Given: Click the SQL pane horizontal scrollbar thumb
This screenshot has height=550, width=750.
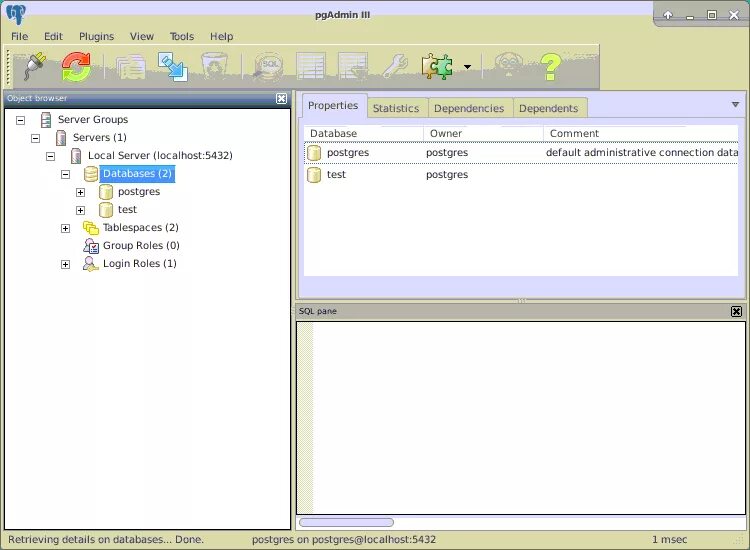Looking at the screenshot, I should pyautogui.click(x=346, y=522).
